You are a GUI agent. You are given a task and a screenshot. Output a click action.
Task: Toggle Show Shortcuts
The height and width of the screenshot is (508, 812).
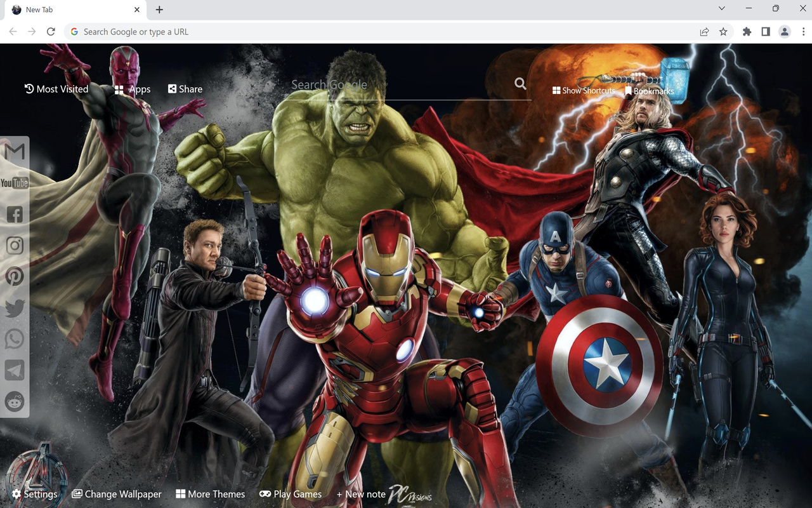coord(584,91)
